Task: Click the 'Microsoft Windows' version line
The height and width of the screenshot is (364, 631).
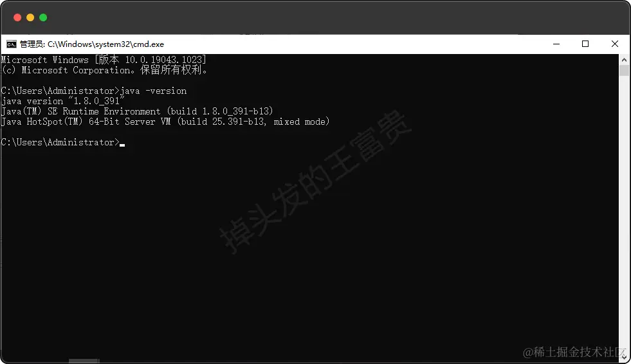Action: coord(104,60)
